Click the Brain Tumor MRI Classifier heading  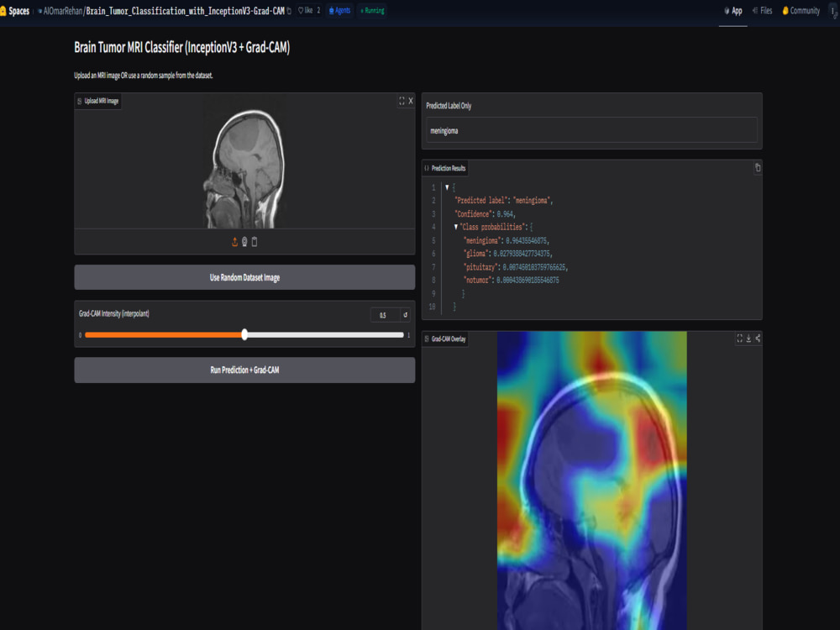[182, 48]
